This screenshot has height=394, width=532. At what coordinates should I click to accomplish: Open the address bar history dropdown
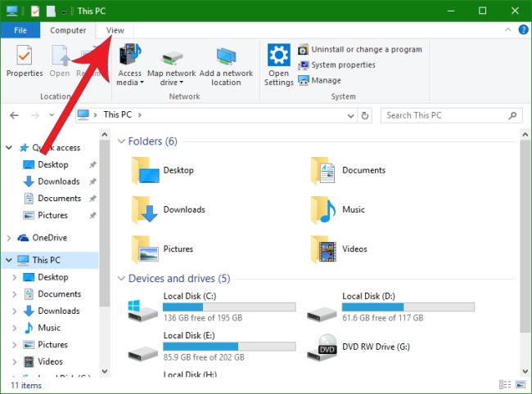point(351,116)
